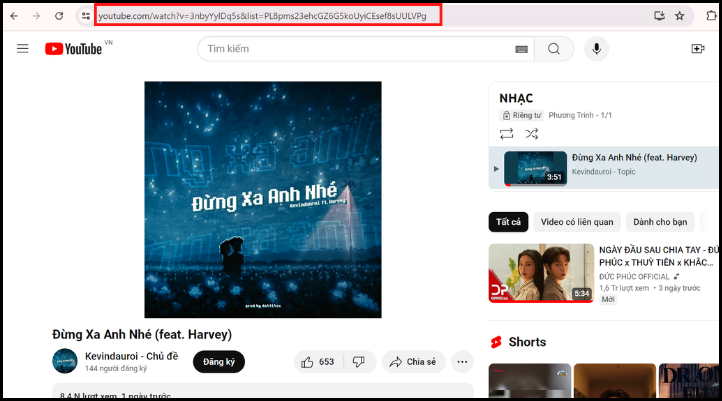The height and width of the screenshot is (401, 722).
Task: Dislike the video with thumbs down
Action: [359, 362]
